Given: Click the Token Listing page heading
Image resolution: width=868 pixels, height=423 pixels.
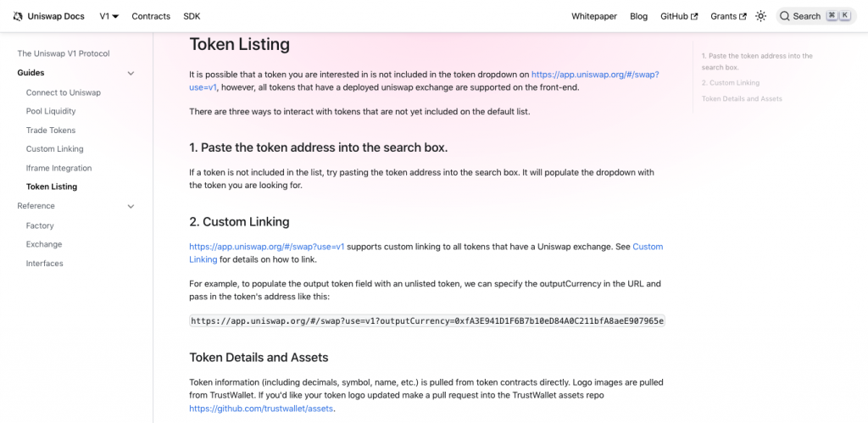Looking at the screenshot, I should 239,44.
